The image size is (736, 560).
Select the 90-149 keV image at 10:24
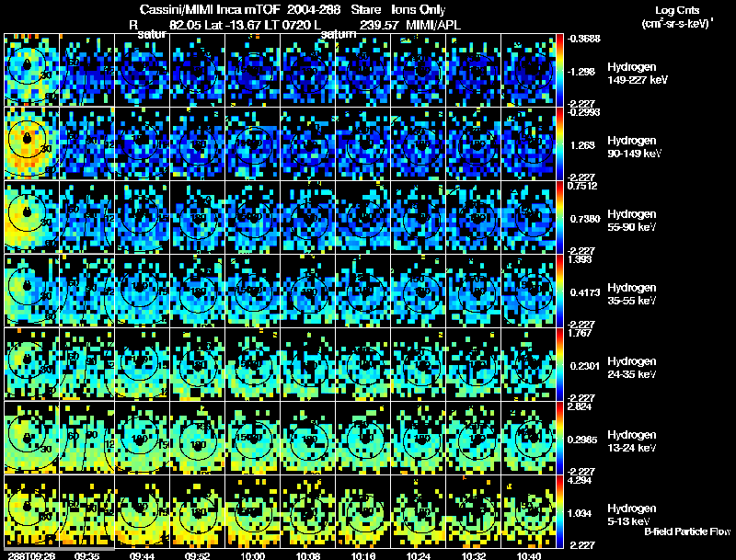tap(419, 143)
